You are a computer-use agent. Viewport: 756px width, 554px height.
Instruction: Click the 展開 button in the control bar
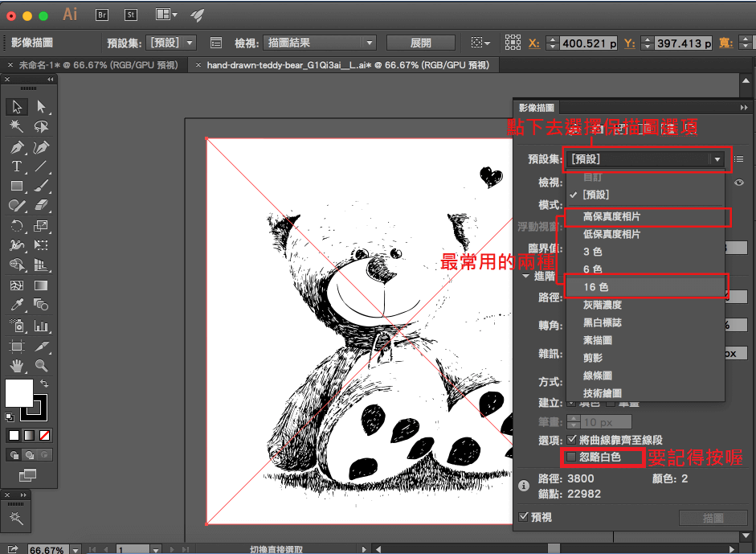point(420,43)
